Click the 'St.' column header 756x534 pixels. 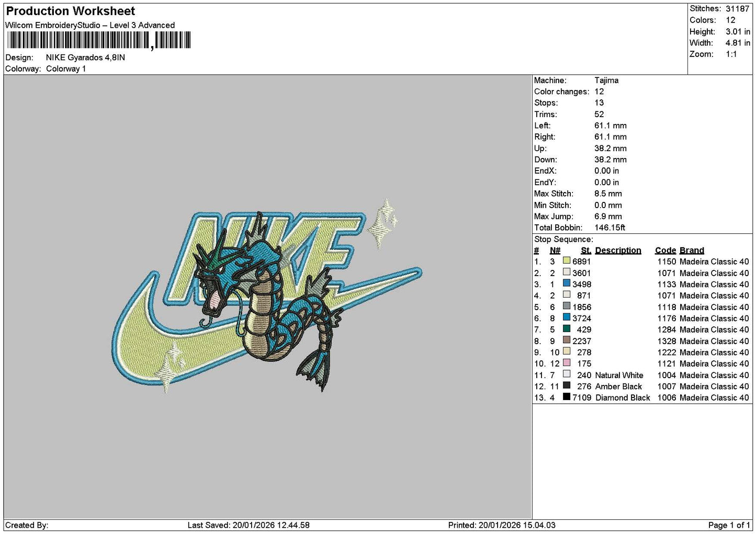pyautogui.click(x=586, y=251)
